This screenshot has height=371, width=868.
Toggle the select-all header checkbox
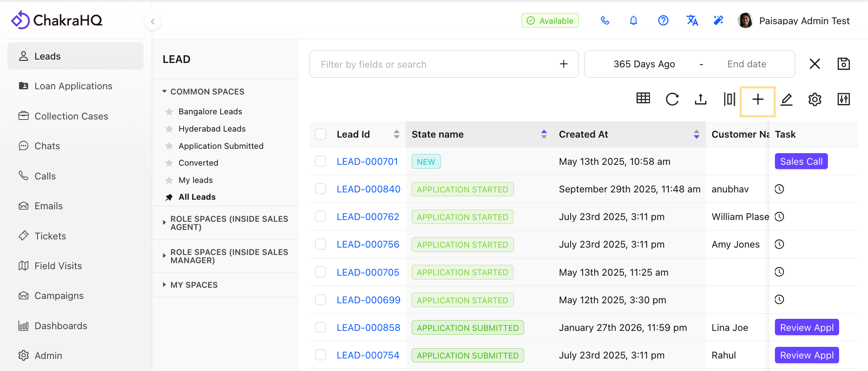[320, 134]
